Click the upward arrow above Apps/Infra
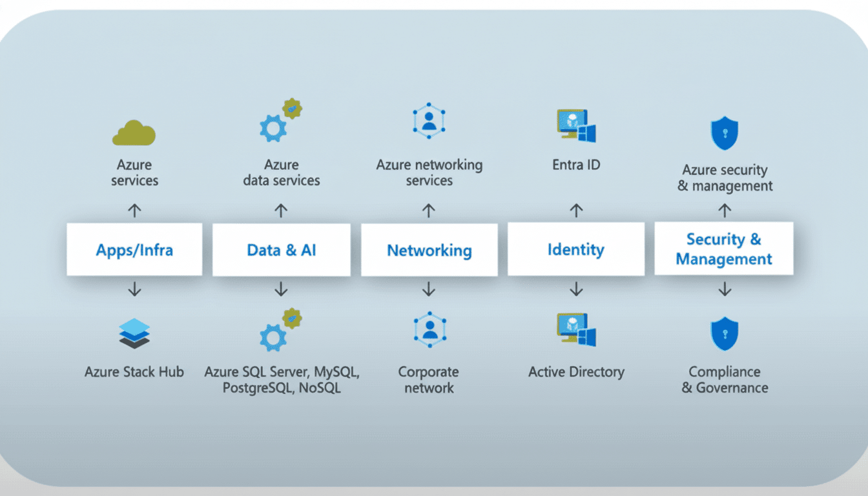 point(134,210)
